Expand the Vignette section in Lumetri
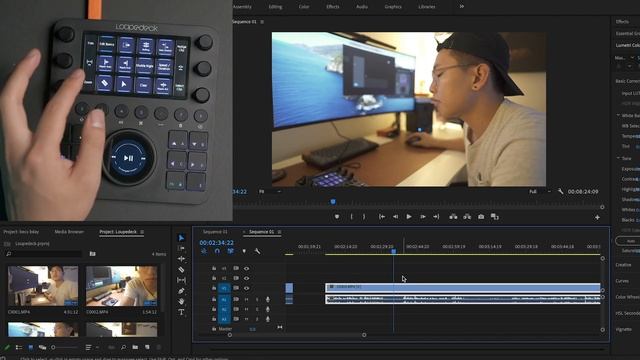 (x=624, y=329)
